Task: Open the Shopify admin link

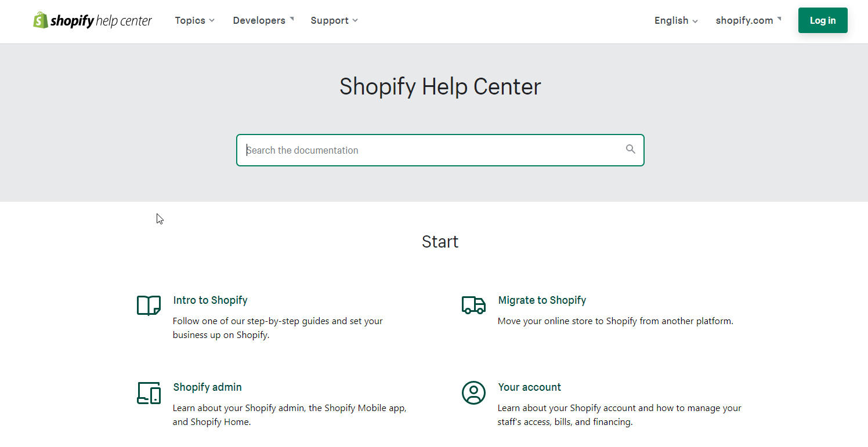Action: pos(207,387)
